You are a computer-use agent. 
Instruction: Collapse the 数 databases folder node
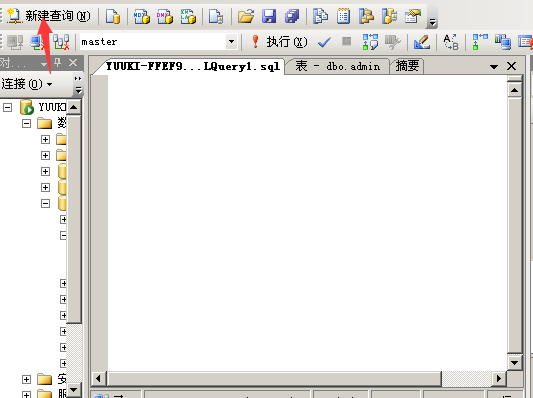click(x=27, y=123)
